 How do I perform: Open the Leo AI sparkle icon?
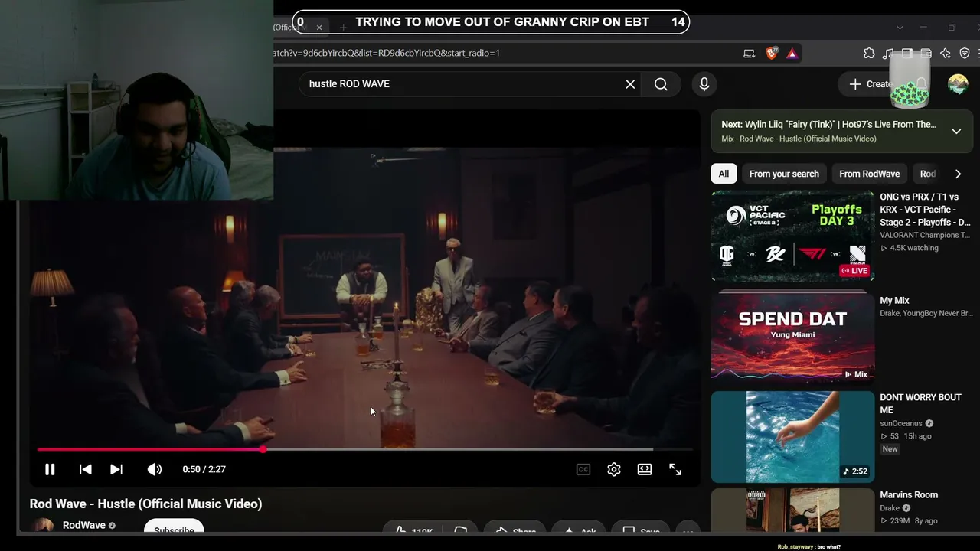[x=946, y=53]
